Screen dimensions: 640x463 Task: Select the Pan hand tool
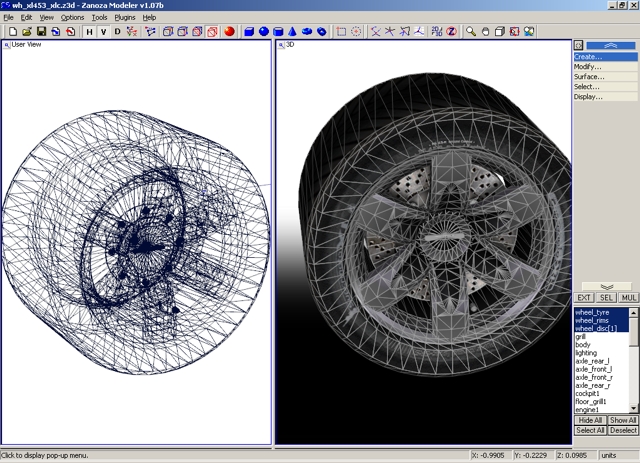(484, 32)
